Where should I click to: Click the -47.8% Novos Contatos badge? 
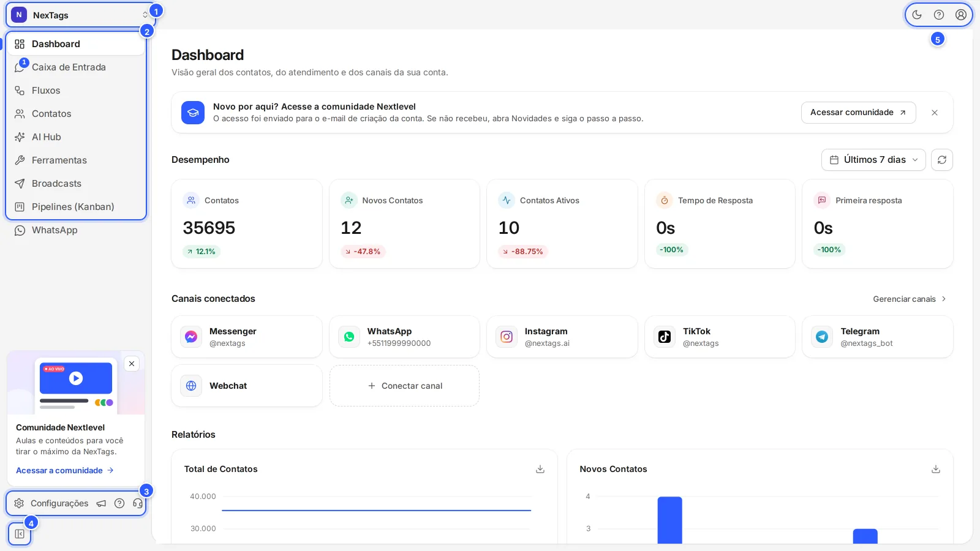coord(363,252)
